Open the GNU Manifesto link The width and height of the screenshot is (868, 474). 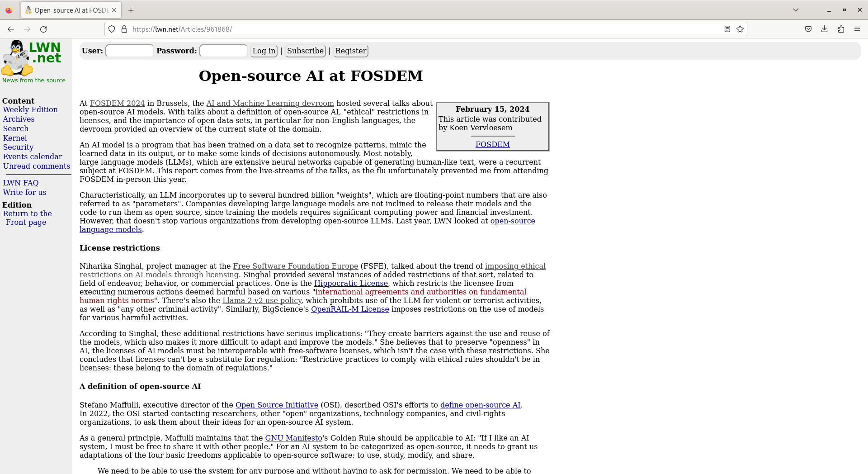293,438
